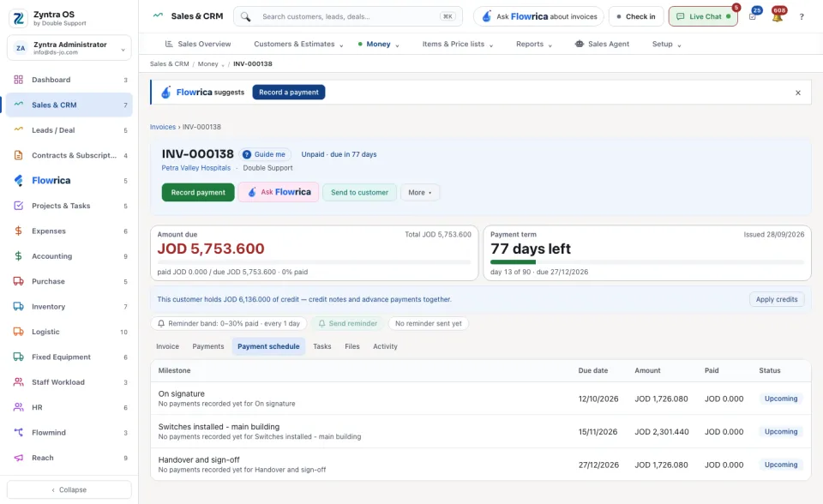The width and height of the screenshot is (823, 504).
Task: Expand the Reports menu
Action: click(x=534, y=44)
